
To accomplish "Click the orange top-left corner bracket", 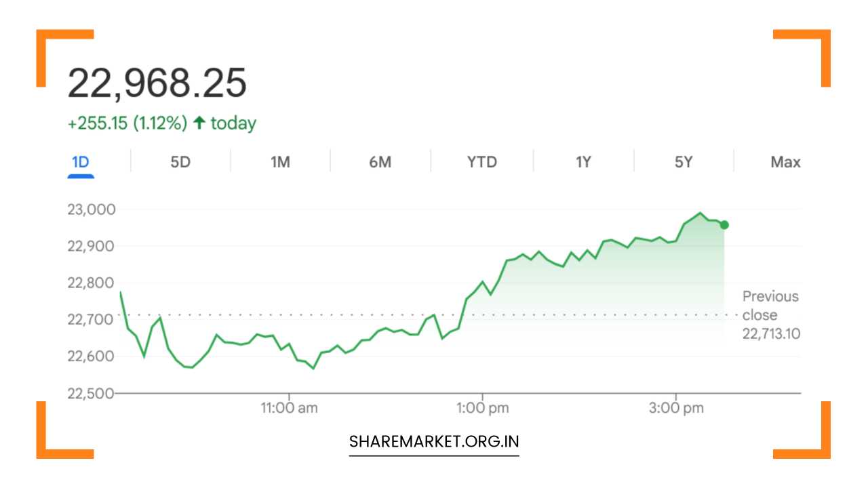I will [x=47, y=47].
